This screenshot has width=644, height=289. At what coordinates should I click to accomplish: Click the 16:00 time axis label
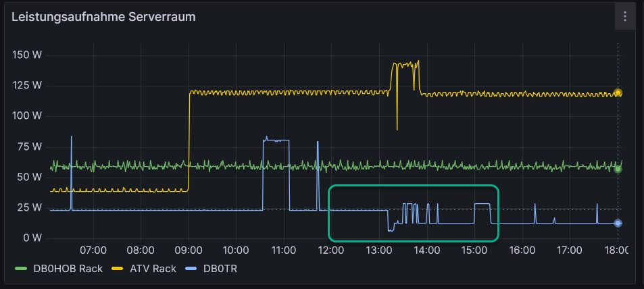click(x=522, y=250)
